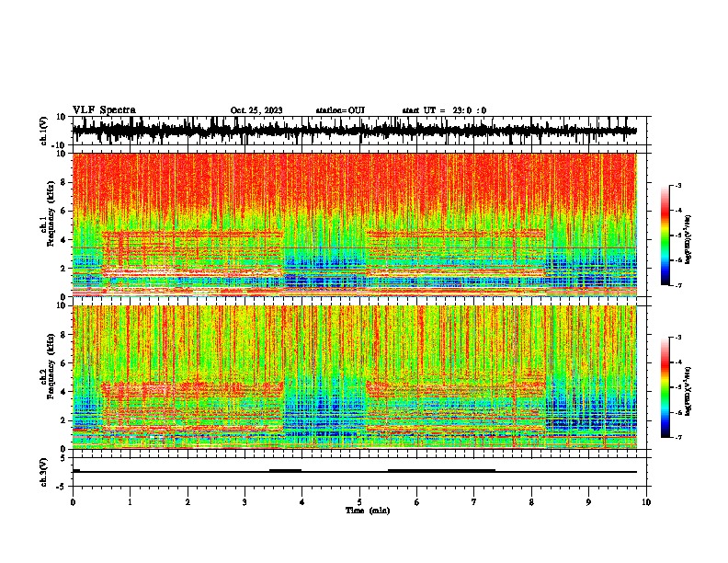Select the "start UT = 23: 0 : 0" text
The width and height of the screenshot is (728, 563).
click(444, 110)
